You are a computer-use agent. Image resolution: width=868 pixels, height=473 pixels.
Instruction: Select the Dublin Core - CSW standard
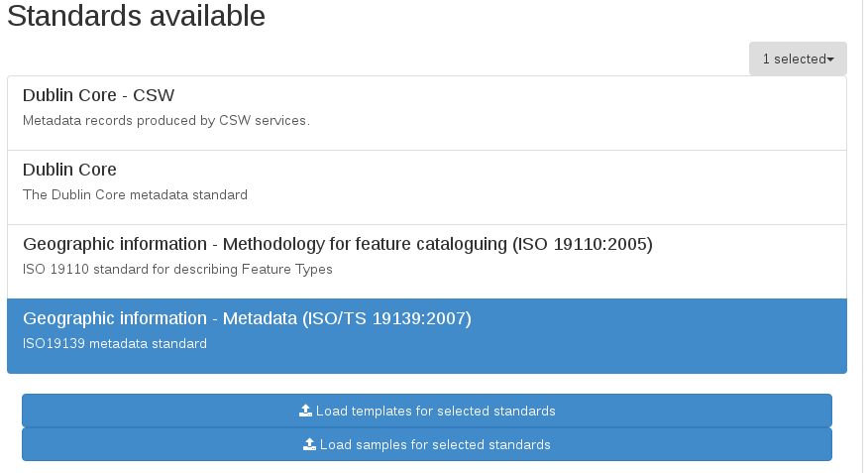(x=98, y=96)
